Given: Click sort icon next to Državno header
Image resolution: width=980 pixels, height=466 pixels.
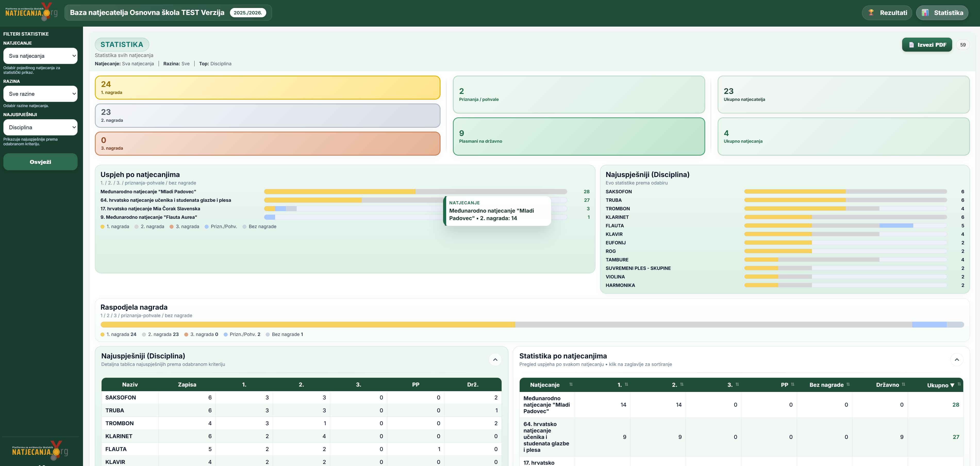Looking at the screenshot, I should (x=903, y=384).
